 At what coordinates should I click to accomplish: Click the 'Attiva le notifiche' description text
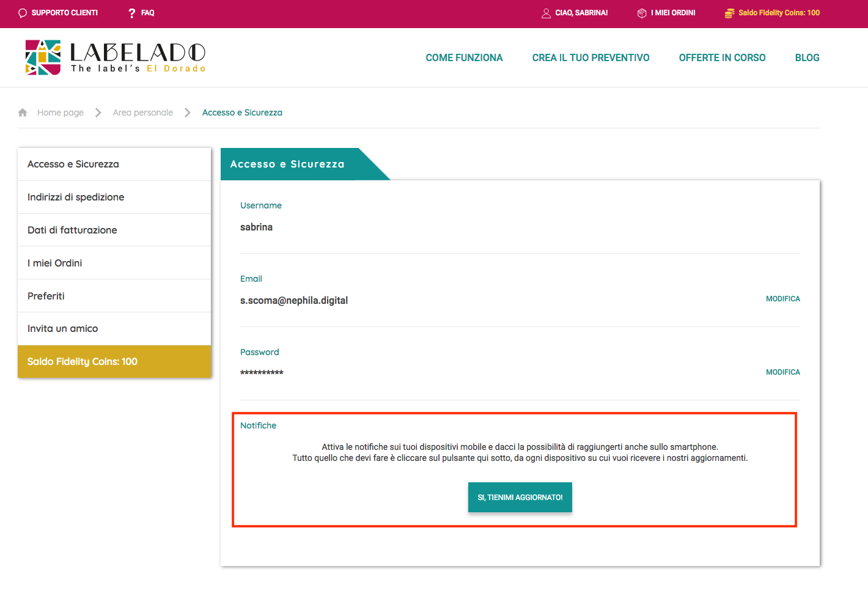[x=520, y=452]
